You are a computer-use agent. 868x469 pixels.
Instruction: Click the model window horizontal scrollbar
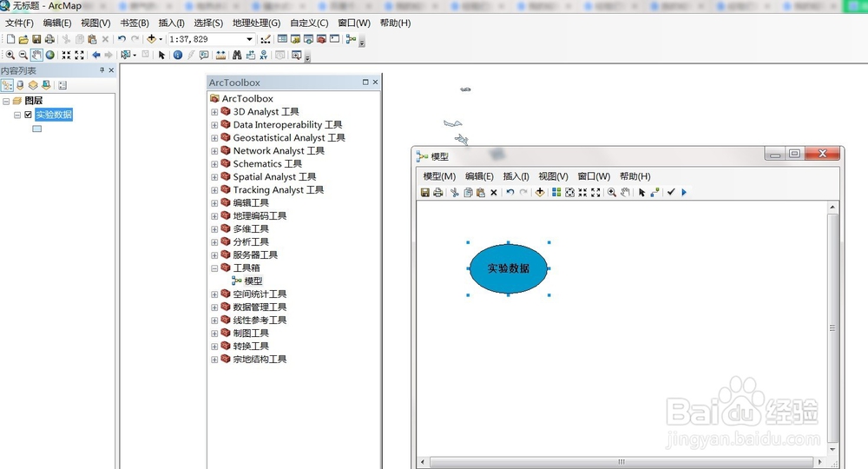[x=621, y=461]
